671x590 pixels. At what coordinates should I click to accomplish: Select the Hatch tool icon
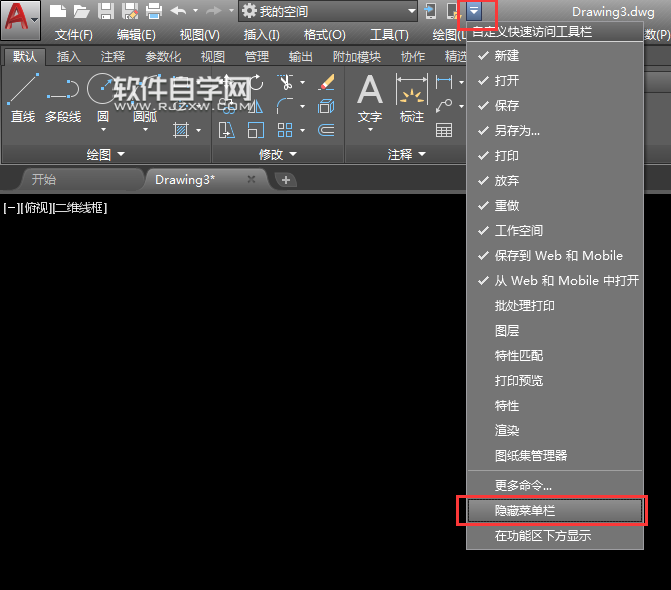181,130
